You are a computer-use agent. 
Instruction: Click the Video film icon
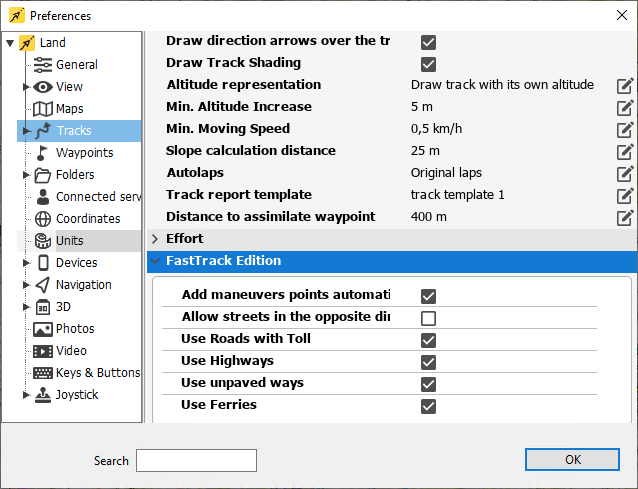tap(43, 351)
